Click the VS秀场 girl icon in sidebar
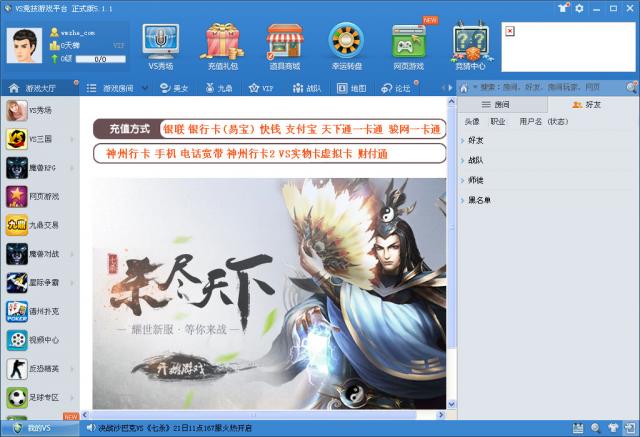Screen dimensions: 640x437 tap(17, 111)
